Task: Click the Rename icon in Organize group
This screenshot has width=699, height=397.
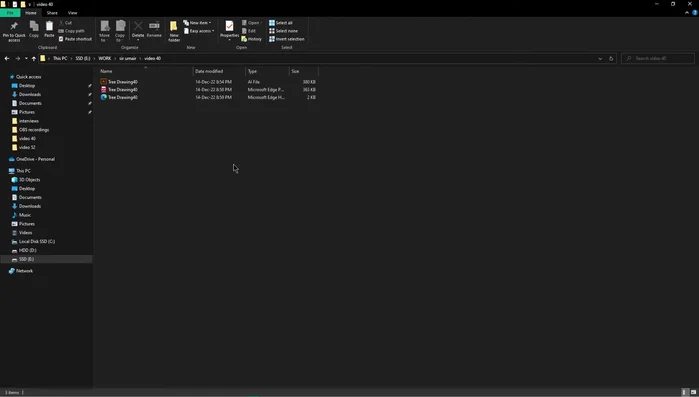Action: tap(154, 29)
